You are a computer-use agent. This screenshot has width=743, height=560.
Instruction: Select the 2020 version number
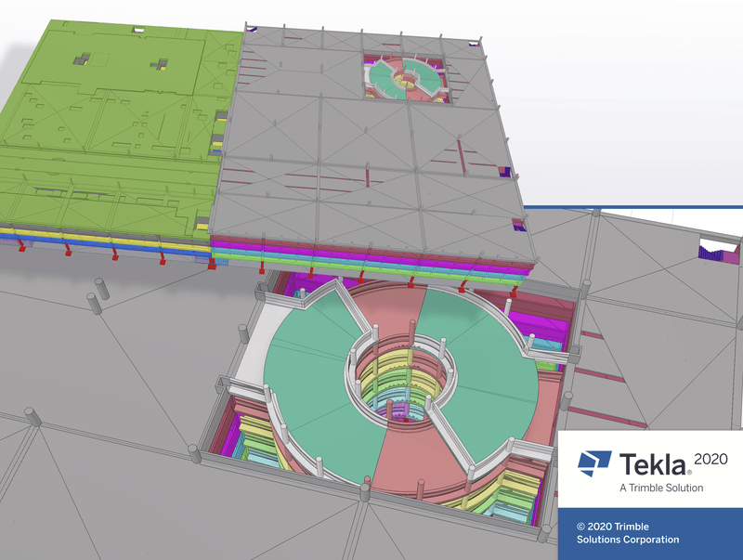coord(710,459)
